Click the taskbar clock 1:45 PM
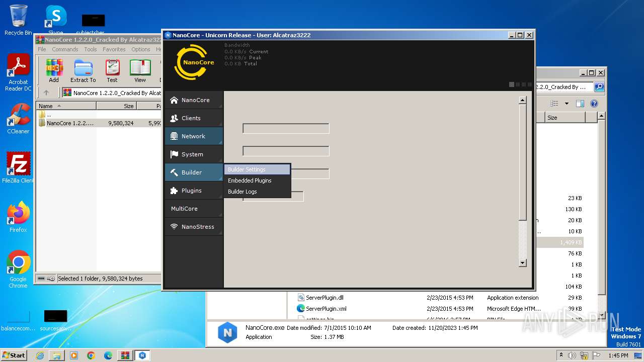 (618, 355)
